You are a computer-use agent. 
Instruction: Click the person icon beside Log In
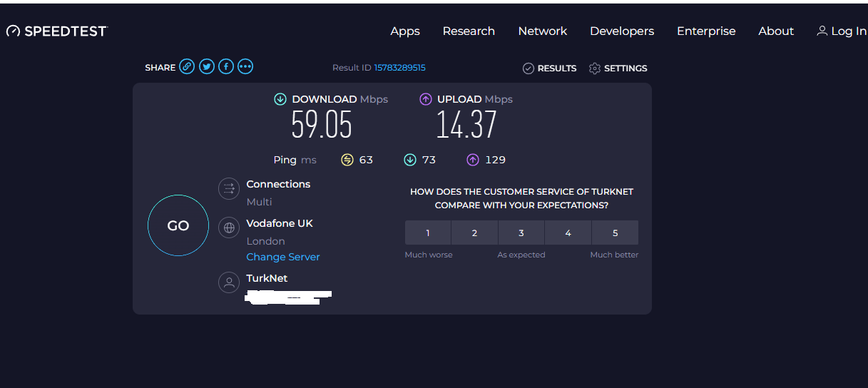tap(822, 31)
